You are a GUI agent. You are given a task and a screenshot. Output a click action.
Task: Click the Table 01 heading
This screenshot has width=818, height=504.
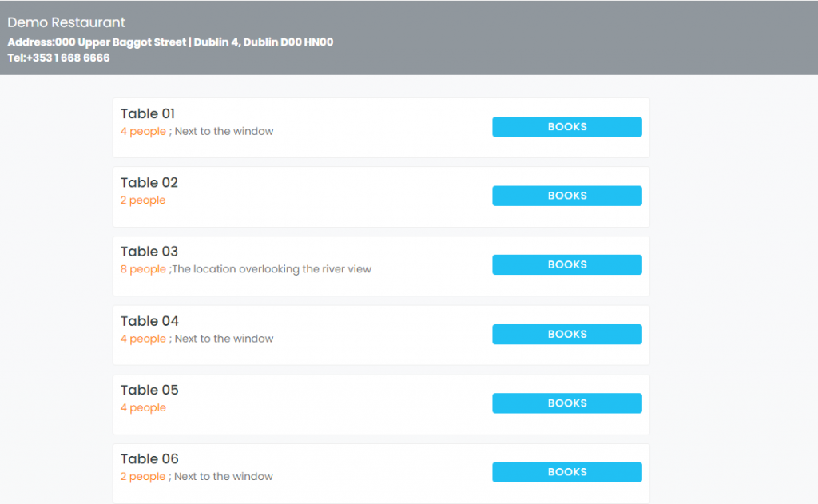pyautogui.click(x=148, y=113)
